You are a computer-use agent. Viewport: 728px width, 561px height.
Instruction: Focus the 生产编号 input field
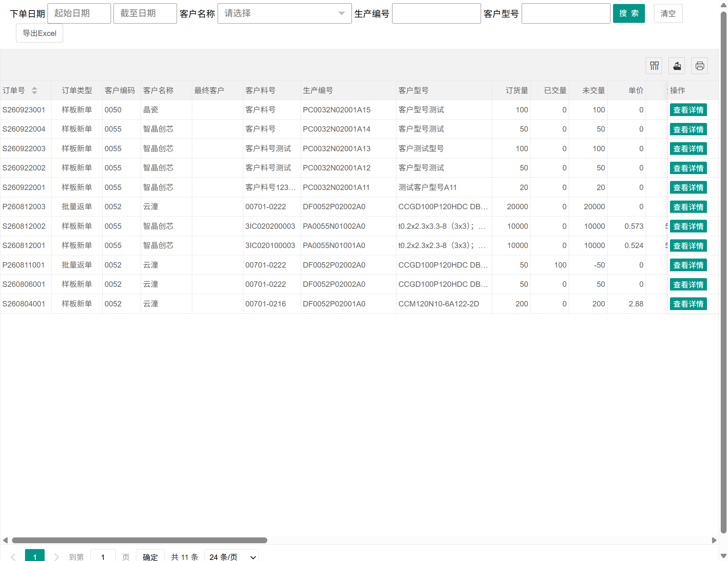click(437, 13)
